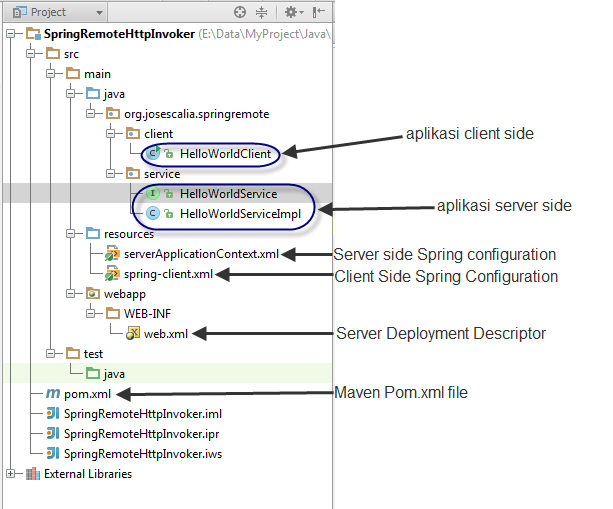Select the webapp folder label
Image resolution: width=613 pixels, height=509 pixels.
pos(125,294)
